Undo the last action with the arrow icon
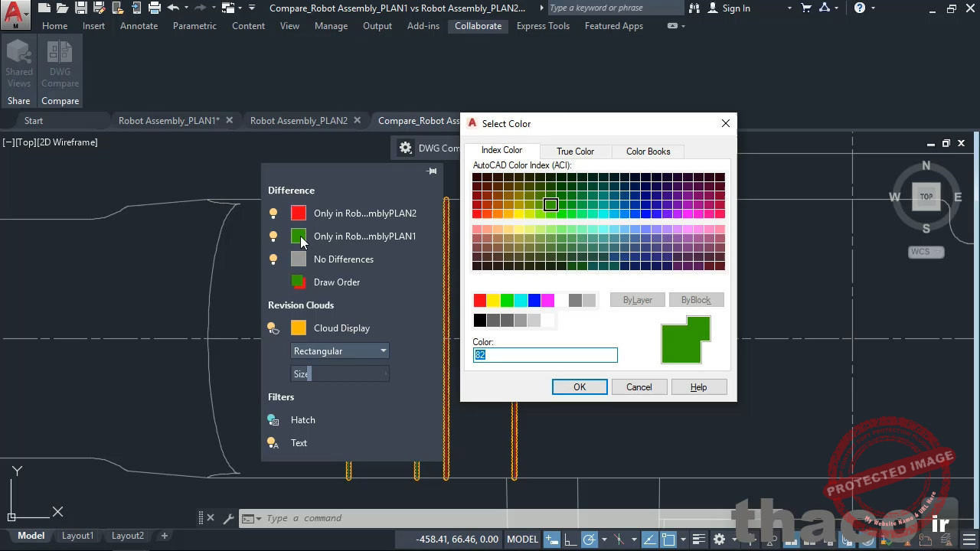Screen dimensions: 980x551 tap(173, 8)
